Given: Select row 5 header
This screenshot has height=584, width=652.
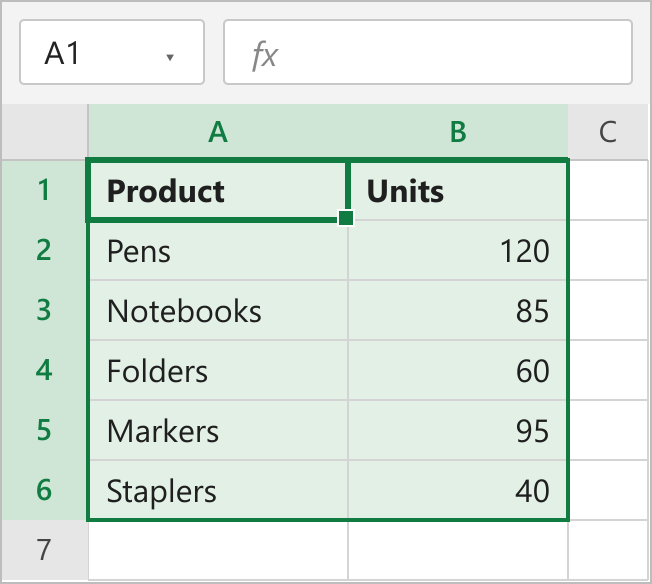Looking at the screenshot, I should point(44,430).
